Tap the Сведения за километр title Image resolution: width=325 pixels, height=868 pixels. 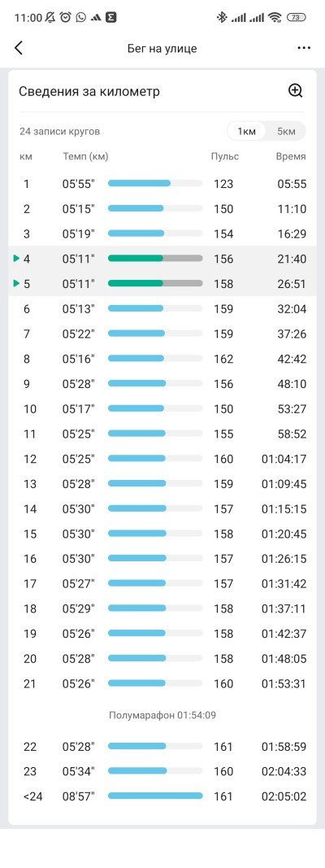point(89,91)
